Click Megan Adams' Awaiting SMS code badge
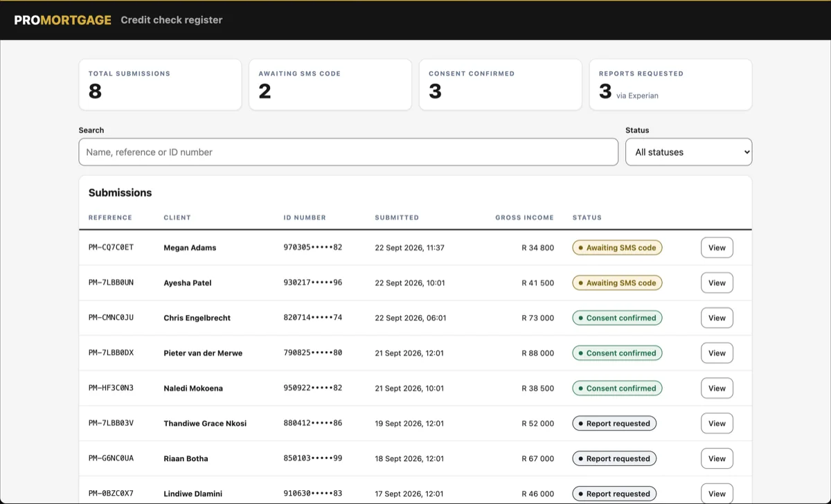Viewport: 831px width, 504px height. (617, 247)
